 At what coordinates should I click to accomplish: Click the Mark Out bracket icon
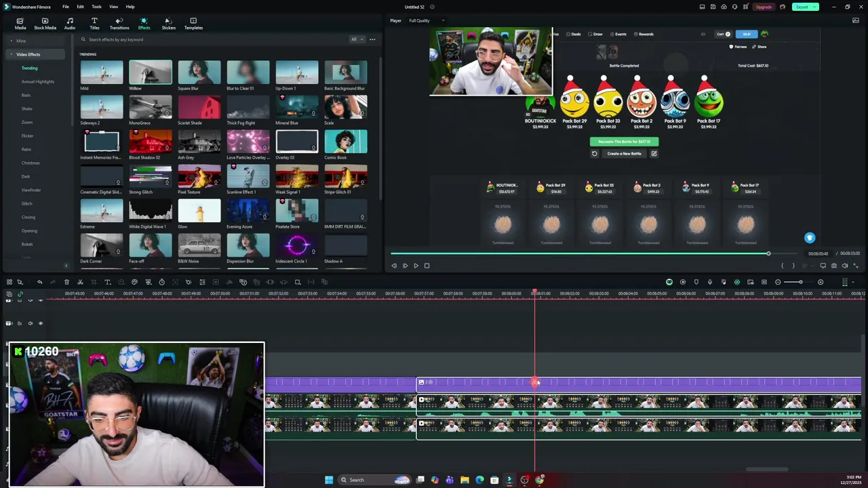pos(793,266)
